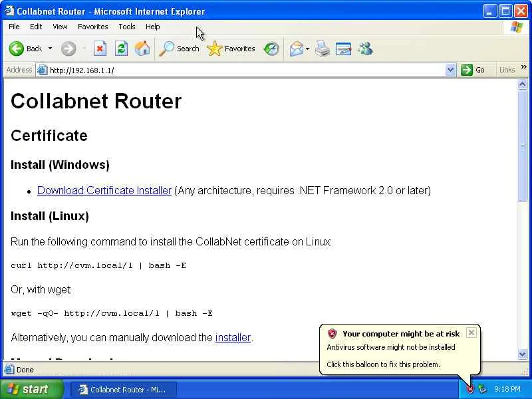Expand the Links toolbar chevron
Viewport: 532px width, 399px height.
[x=523, y=68]
